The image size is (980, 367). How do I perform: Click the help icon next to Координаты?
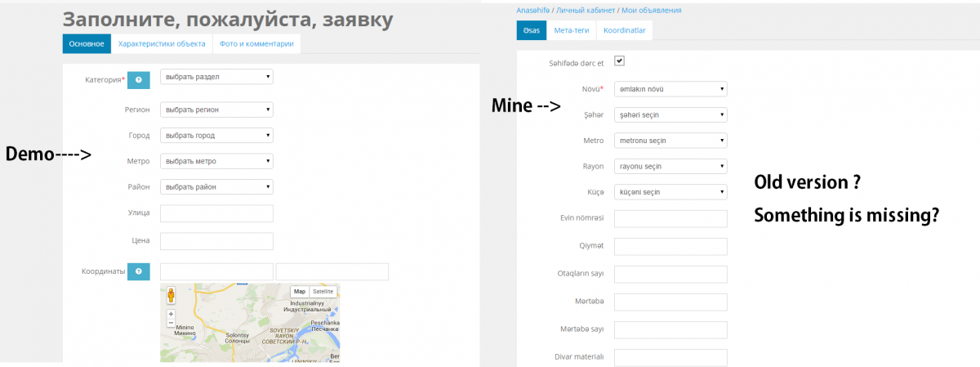click(139, 272)
